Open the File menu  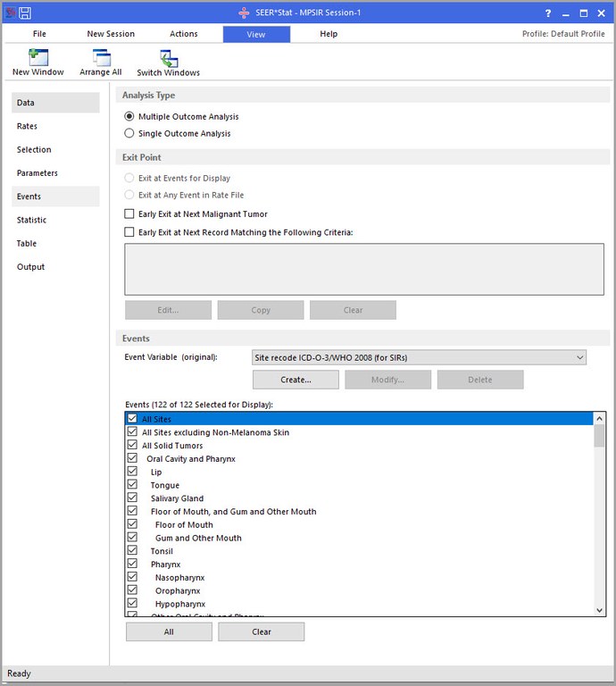pos(39,34)
